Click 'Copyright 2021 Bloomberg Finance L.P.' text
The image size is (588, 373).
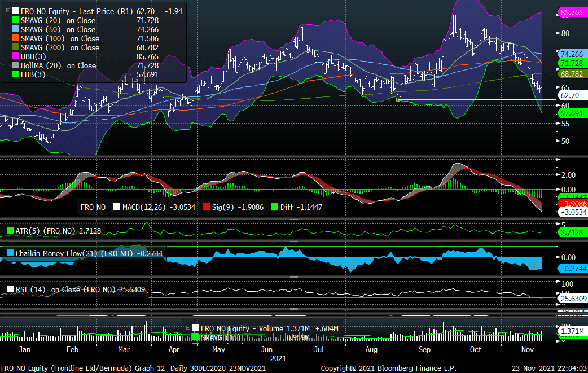pos(388,368)
